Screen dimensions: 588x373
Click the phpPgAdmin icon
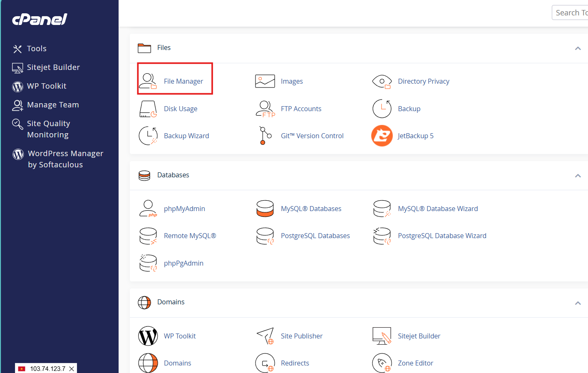point(148,263)
